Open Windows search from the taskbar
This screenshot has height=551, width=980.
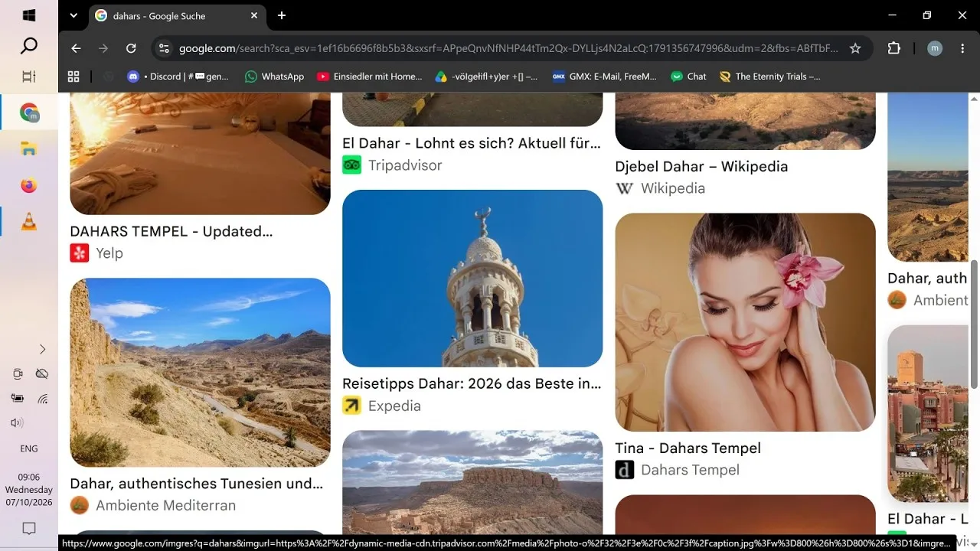(x=29, y=47)
